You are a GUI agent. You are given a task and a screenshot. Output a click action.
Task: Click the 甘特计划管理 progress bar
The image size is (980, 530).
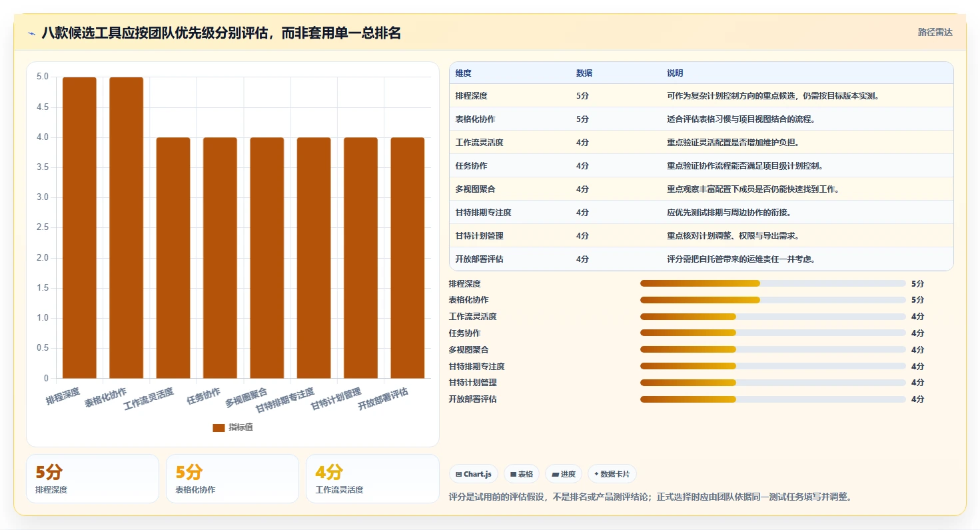773,383
